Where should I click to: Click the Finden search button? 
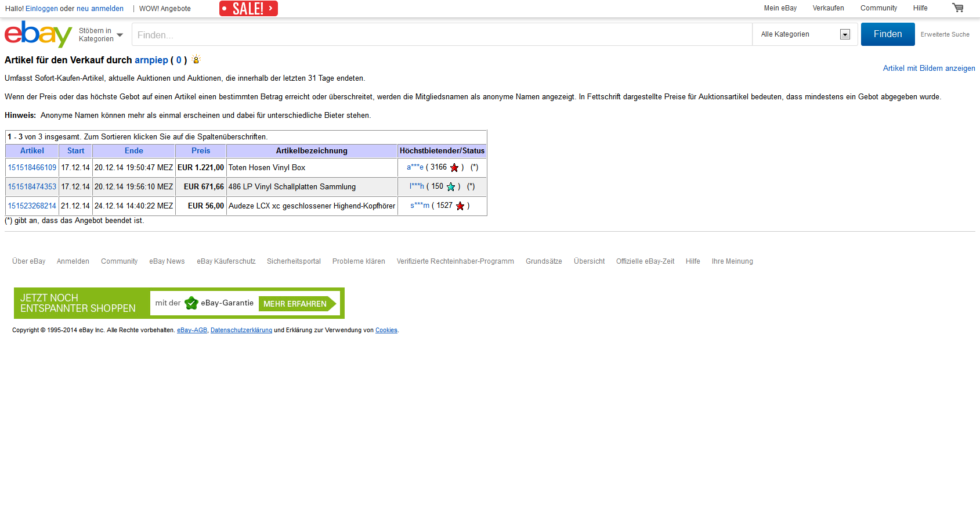(x=888, y=34)
